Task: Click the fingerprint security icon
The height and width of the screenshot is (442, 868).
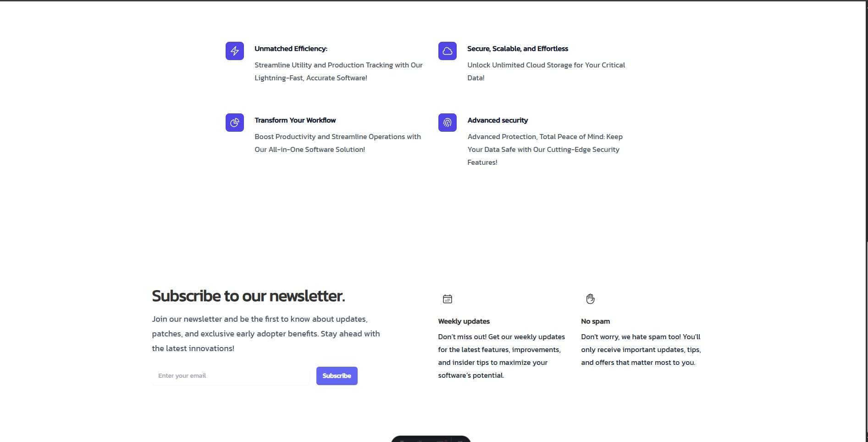Action: (x=447, y=123)
